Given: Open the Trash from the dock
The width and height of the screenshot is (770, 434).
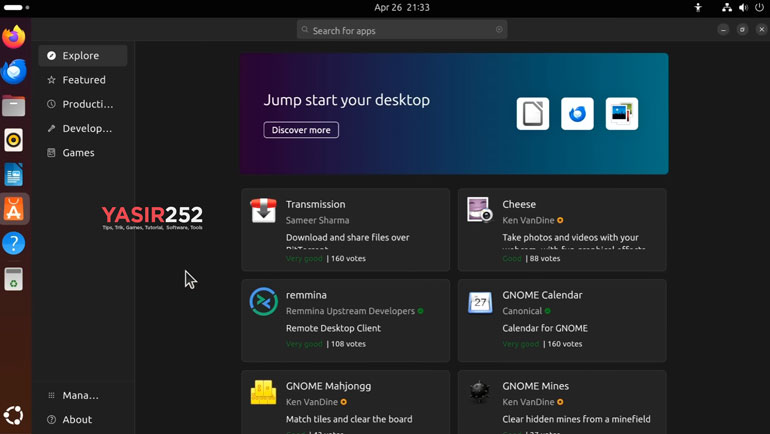Looking at the screenshot, I should (14, 279).
